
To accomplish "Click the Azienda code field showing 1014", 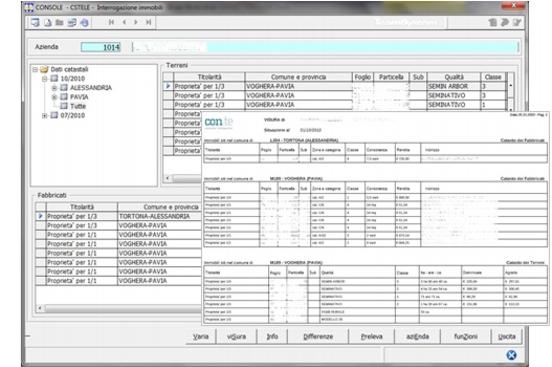I will [x=101, y=47].
